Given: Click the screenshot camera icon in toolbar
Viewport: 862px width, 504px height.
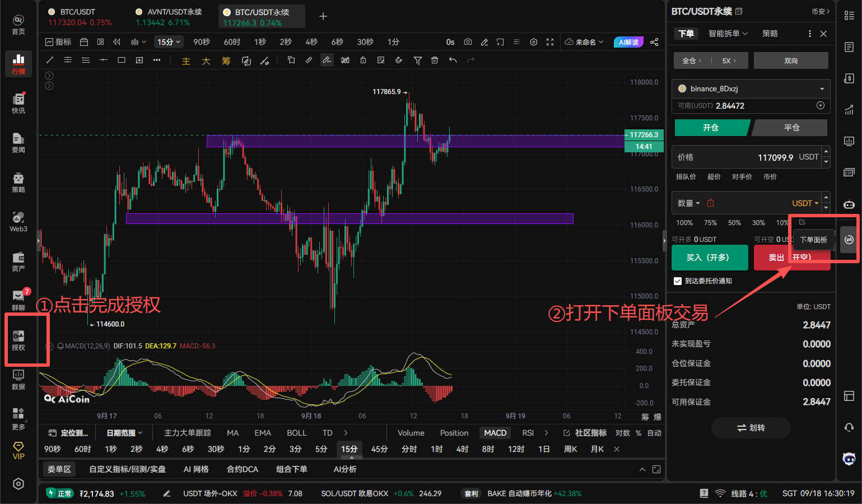Looking at the screenshot, I should coord(468,42).
